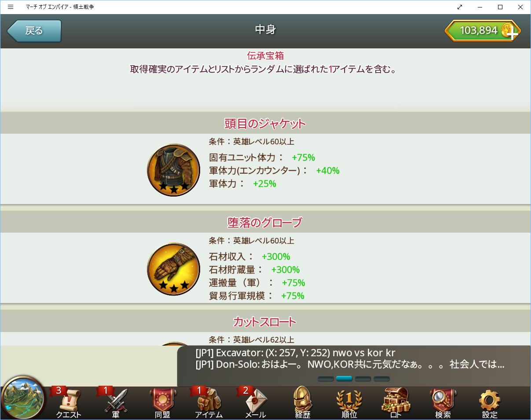
Task: Open the hamburger menu in title bar
Action: (x=11, y=7)
